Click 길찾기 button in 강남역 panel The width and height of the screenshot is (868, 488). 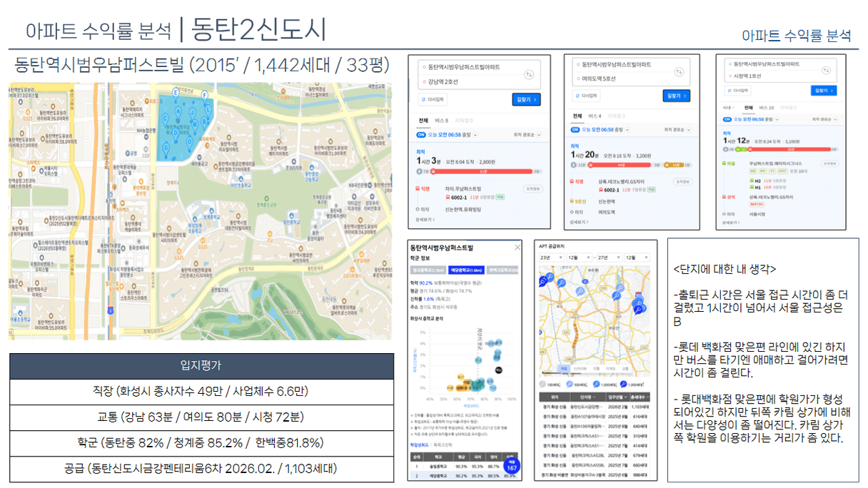pyautogui.click(x=526, y=99)
